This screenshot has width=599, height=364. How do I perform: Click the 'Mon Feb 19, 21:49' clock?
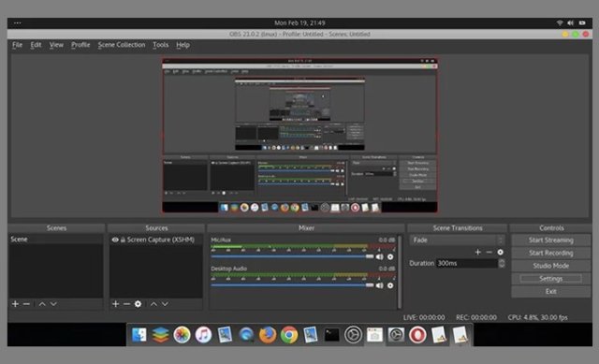pyautogui.click(x=299, y=22)
